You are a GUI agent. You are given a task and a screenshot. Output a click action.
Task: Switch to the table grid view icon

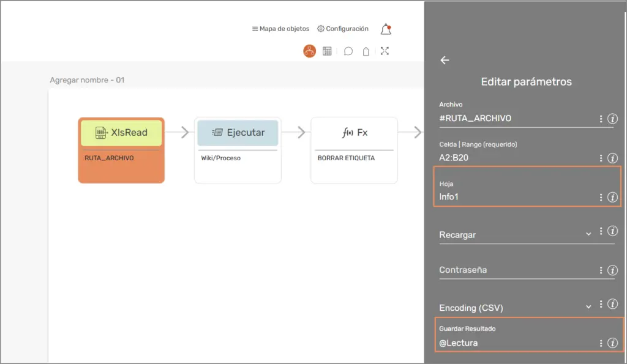(328, 51)
